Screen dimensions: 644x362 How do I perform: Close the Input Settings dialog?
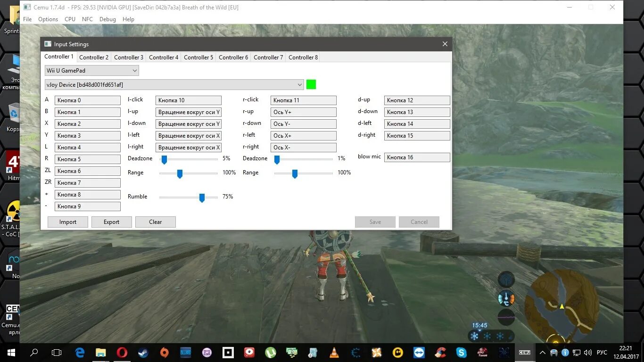[445, 44]
